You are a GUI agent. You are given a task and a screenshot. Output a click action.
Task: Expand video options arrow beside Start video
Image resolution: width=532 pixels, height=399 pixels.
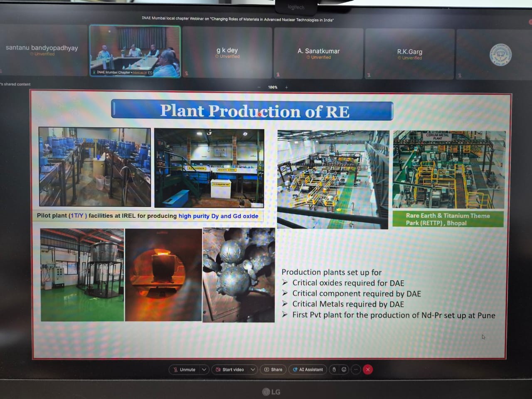click(253, 369)
